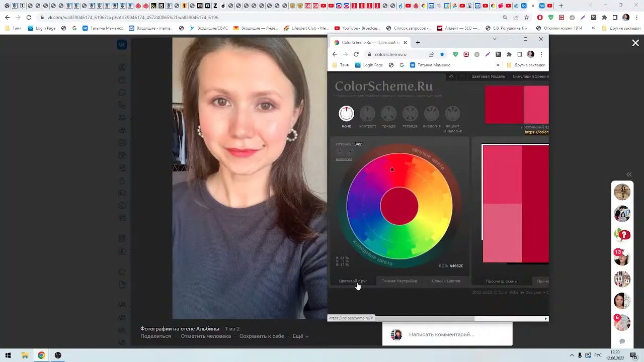Expand the Ещё dropdown under the photo

click(x=300, y=336)
